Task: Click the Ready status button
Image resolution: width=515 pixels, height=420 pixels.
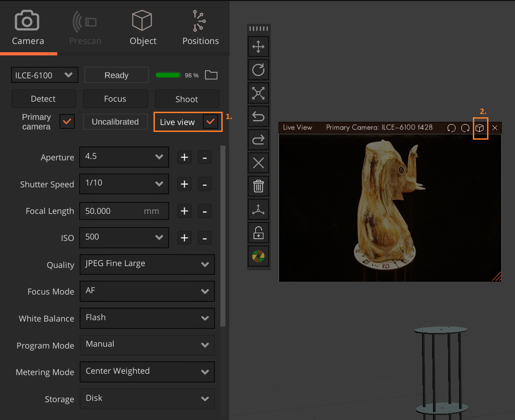Action: coord(116,75)
